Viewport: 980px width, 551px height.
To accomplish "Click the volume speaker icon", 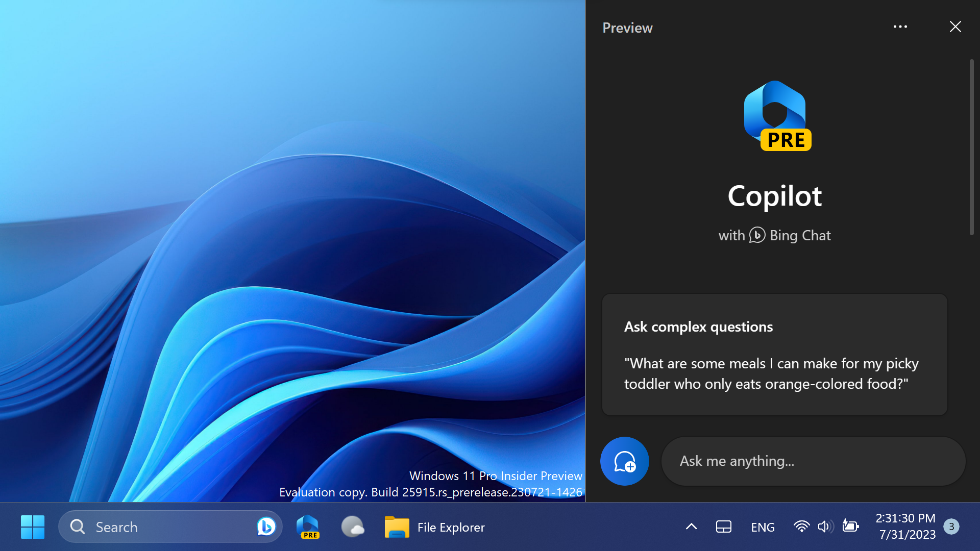I will click(825, 527).
